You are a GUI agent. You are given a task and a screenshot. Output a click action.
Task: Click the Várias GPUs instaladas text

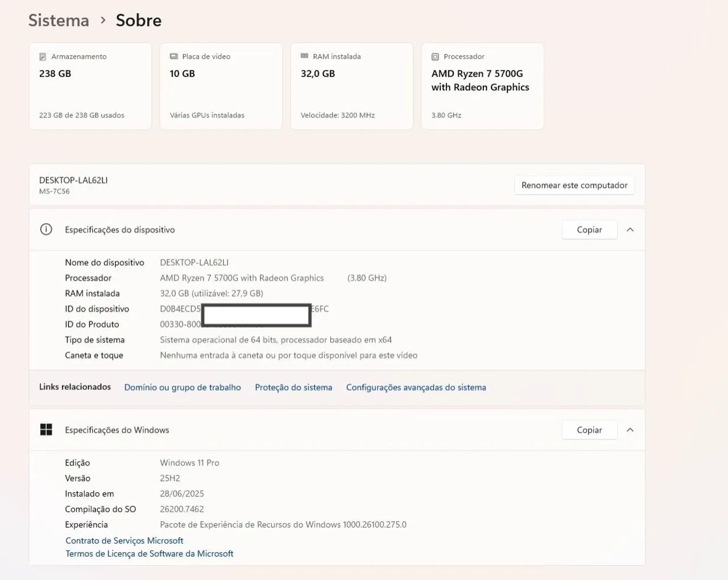pyautogui.click(x=207, y=115)
